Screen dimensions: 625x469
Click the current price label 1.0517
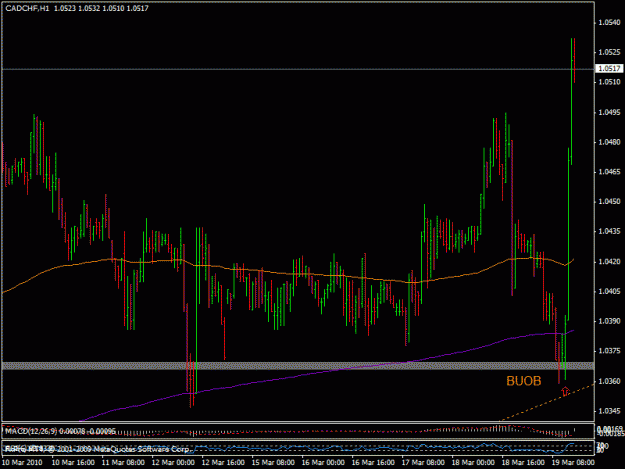(x=609, y=69)
